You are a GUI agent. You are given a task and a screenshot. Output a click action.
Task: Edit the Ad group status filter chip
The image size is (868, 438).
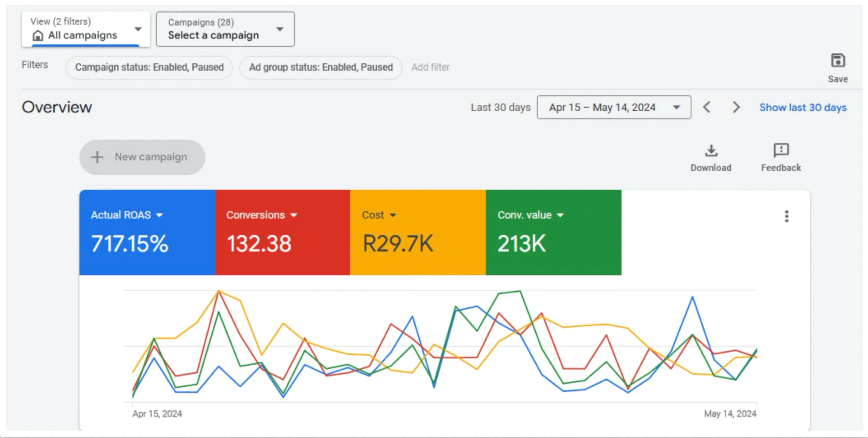(321, 67)
